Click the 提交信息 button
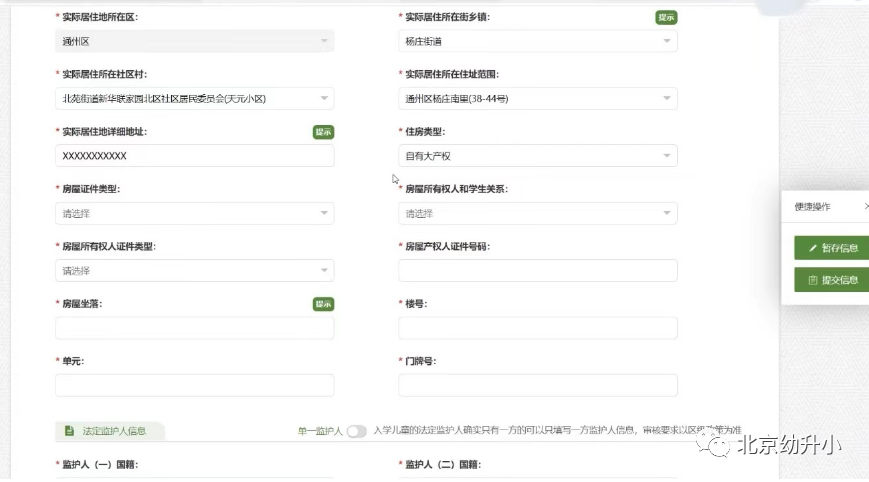869x482 pixels. [831, 280]
